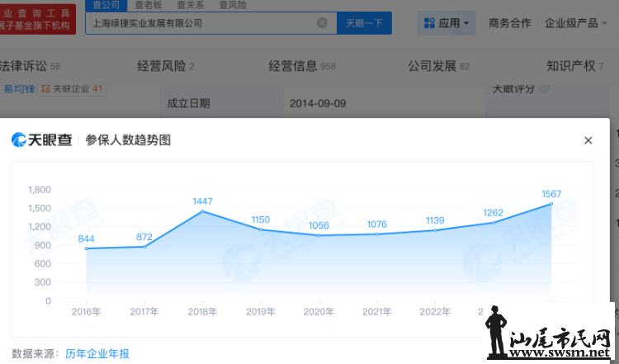The image size is (619, 364).
Task: Open the 经营信息 section tab
Action: pos(302,66)
